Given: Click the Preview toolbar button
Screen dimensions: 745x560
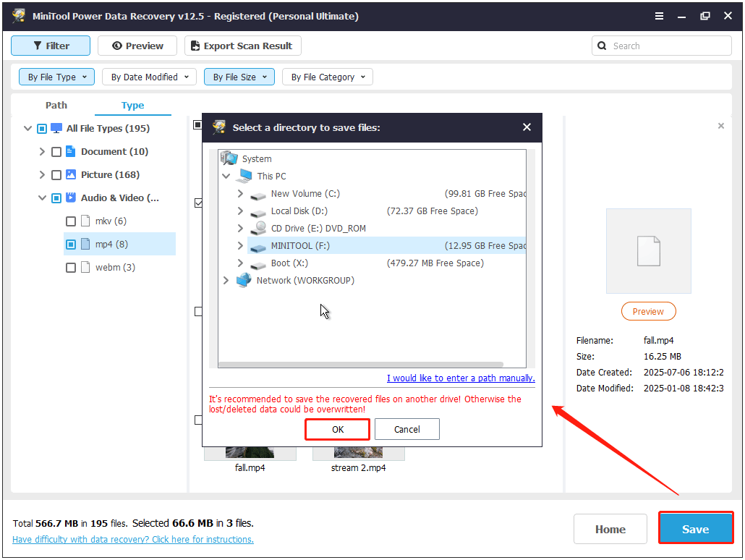Looking at the screenshot, I should (x=137, y=46).
